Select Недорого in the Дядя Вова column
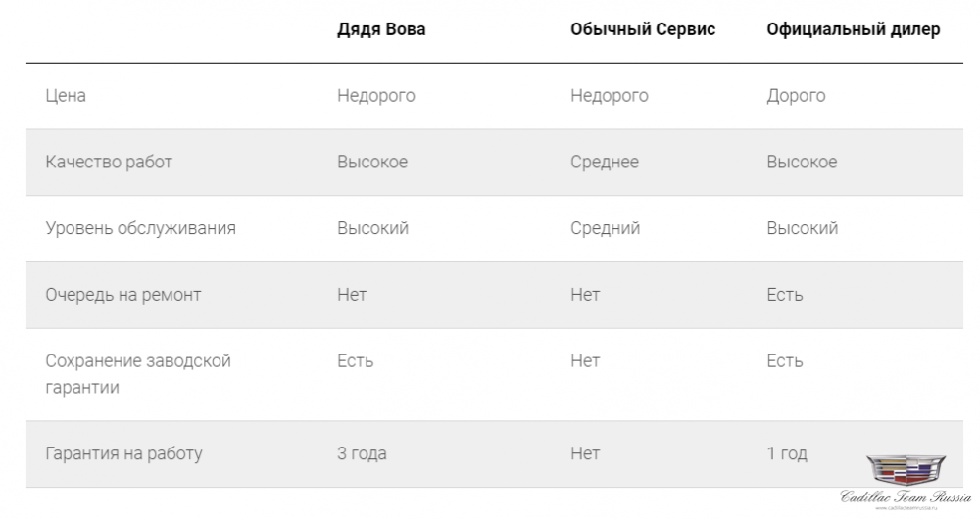The height and width of the screenshot is (519, 980). coord(376,96)
